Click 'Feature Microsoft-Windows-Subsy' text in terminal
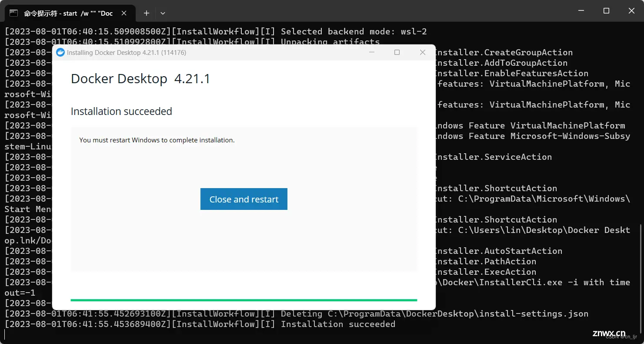Image resolution: width=644 pixels, height=344 pixels. (x=550, y=136)
